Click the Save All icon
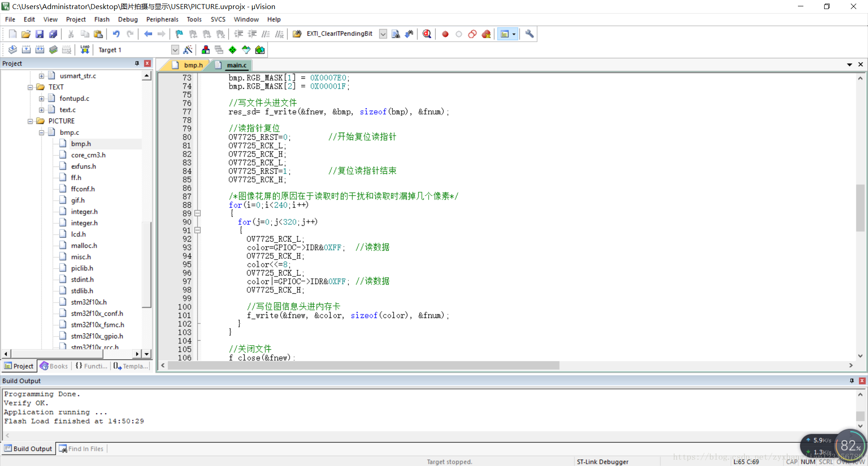 (53, 34)
